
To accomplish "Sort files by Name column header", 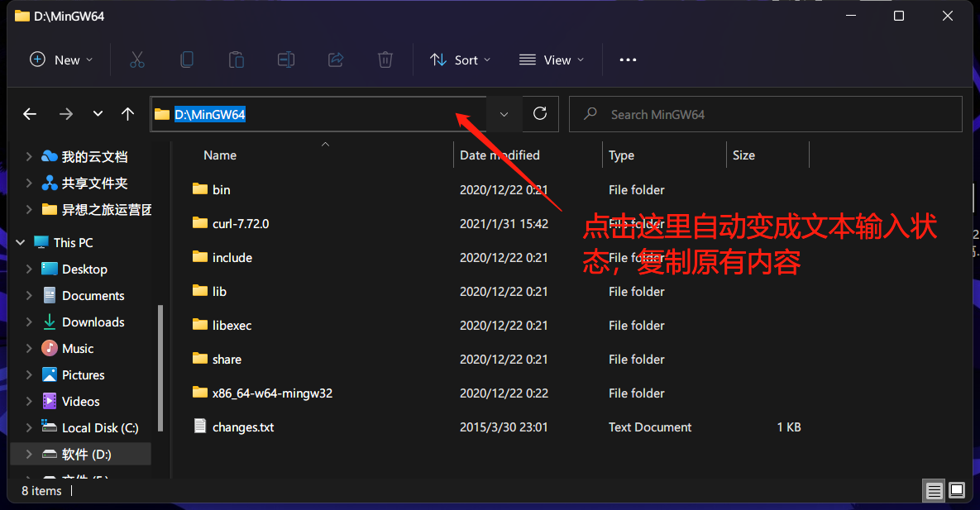I will coord(220,155).
